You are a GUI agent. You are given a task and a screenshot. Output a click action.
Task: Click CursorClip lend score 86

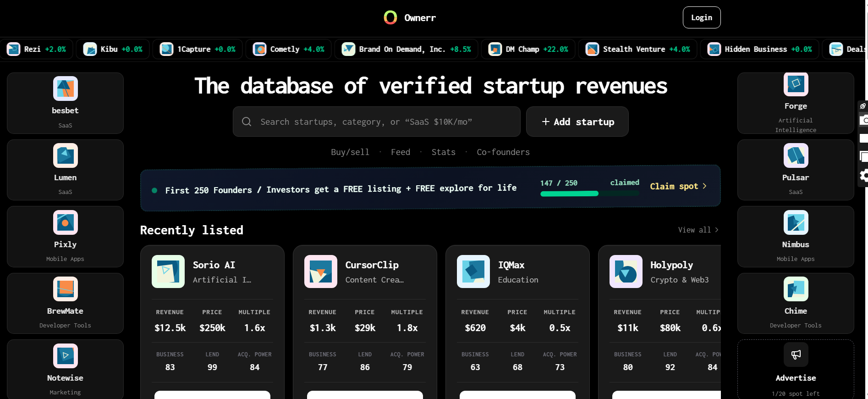click(x=365, y=367)
